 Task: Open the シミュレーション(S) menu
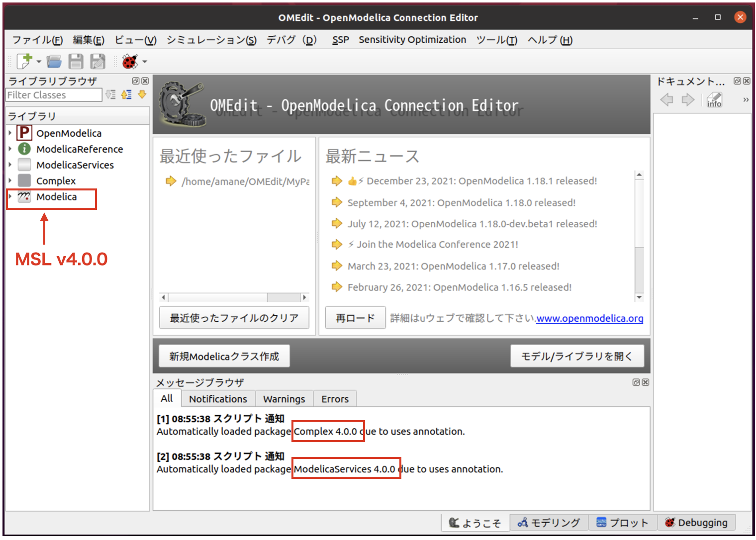[x=211, y=40]
